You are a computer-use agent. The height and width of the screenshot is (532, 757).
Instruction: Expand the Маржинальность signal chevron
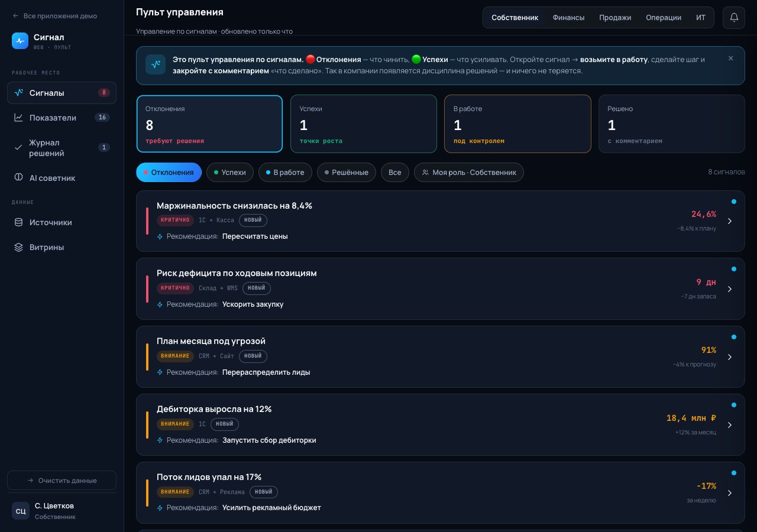point(730,221)
